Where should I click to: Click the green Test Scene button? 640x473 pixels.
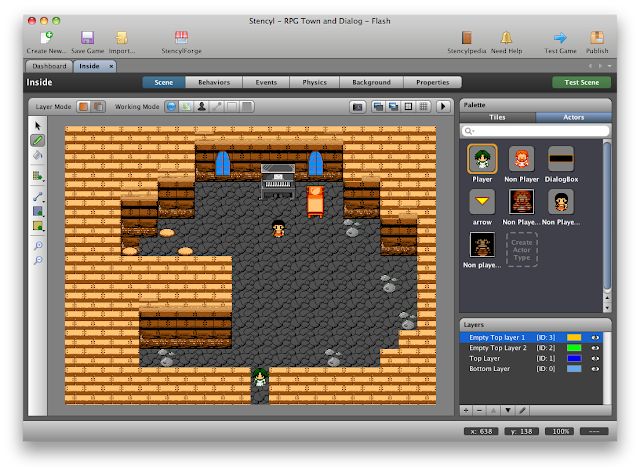[582, 82]
